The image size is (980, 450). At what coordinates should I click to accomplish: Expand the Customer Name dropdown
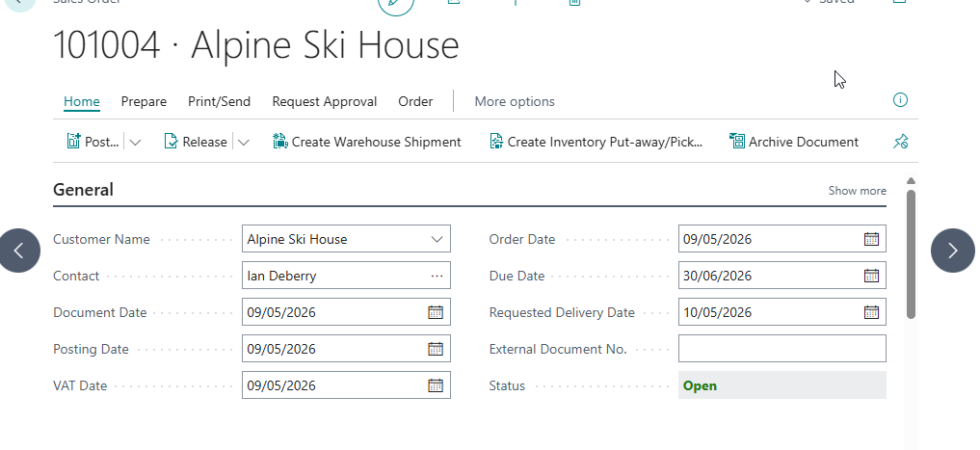click(x=436, y=239)
